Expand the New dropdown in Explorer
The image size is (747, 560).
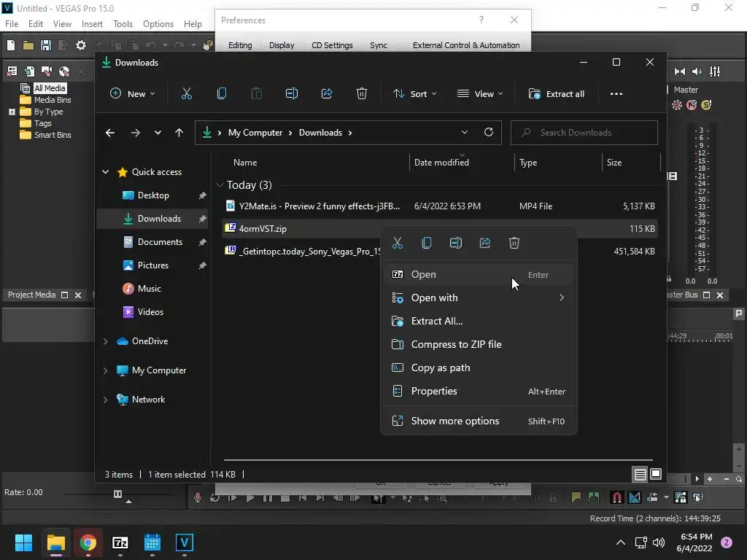click(133, 94)
